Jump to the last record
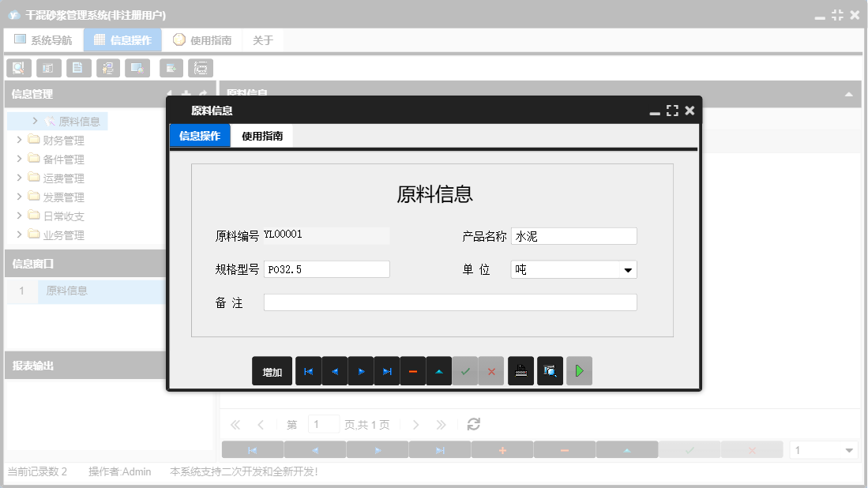 pyautogui.click(x=387, y=370)
